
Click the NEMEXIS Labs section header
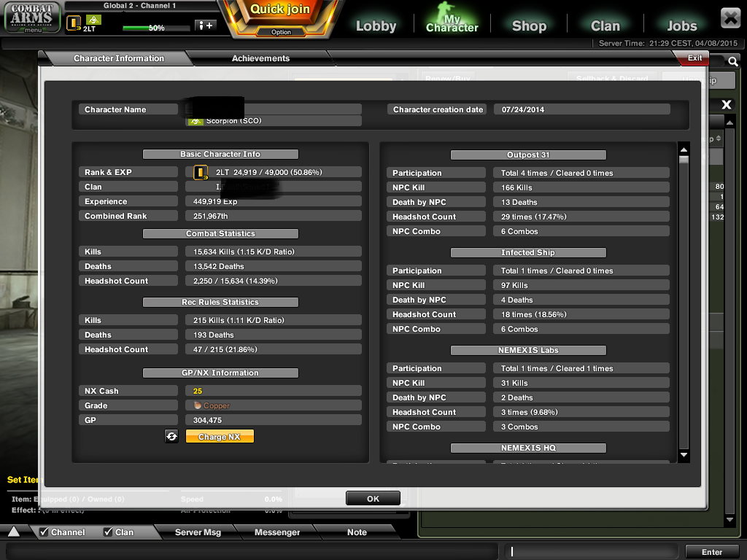(528, 350)
